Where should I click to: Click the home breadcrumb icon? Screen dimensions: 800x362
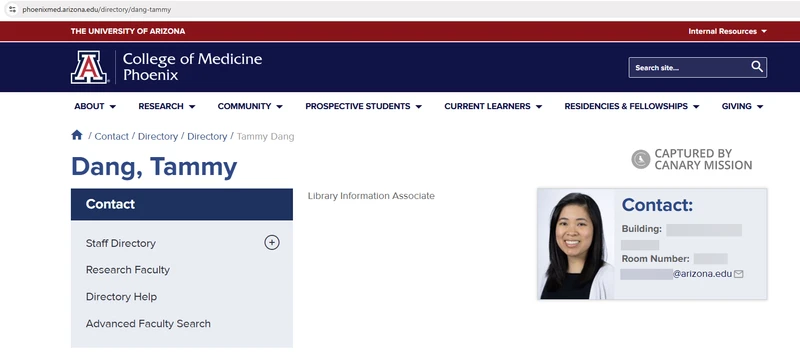tap(77, 135)
